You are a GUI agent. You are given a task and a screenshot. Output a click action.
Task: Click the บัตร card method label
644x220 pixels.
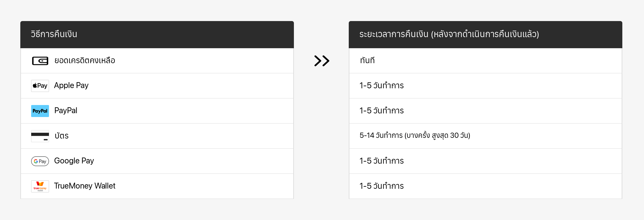(x=61, y=136)
